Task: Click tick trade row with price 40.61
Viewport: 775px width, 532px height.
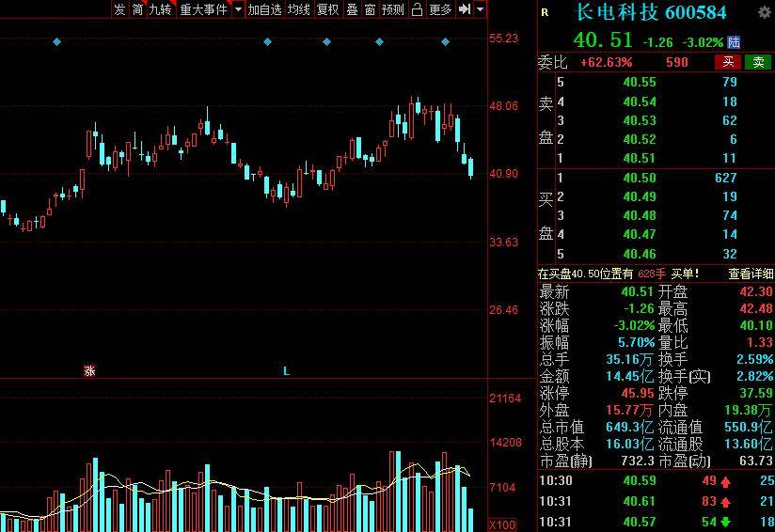Action: pyautogui.click(x=656, y=501)
